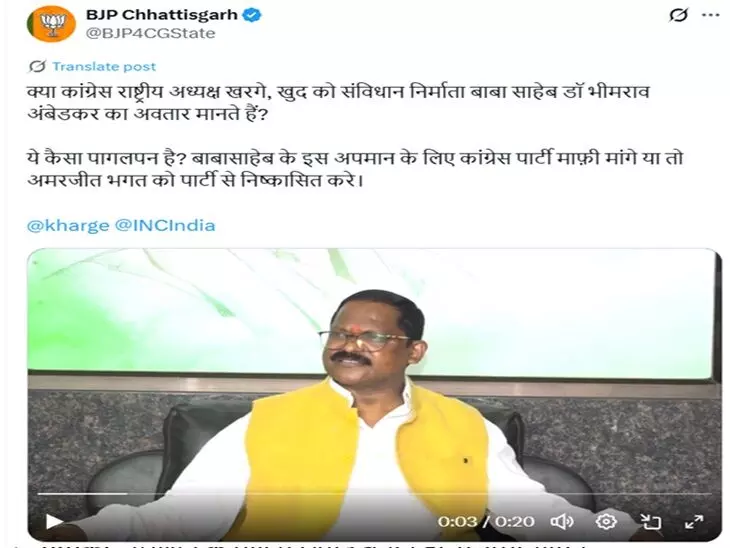
Task: Open the three-dot more options menu
Action: pos(711,15)
